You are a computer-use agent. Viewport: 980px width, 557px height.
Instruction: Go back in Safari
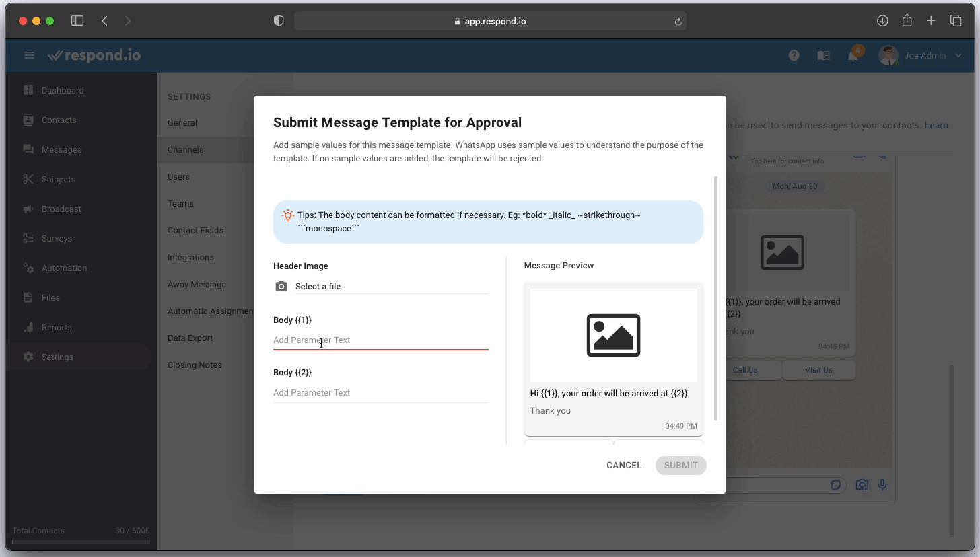click(x=104, y=21)
